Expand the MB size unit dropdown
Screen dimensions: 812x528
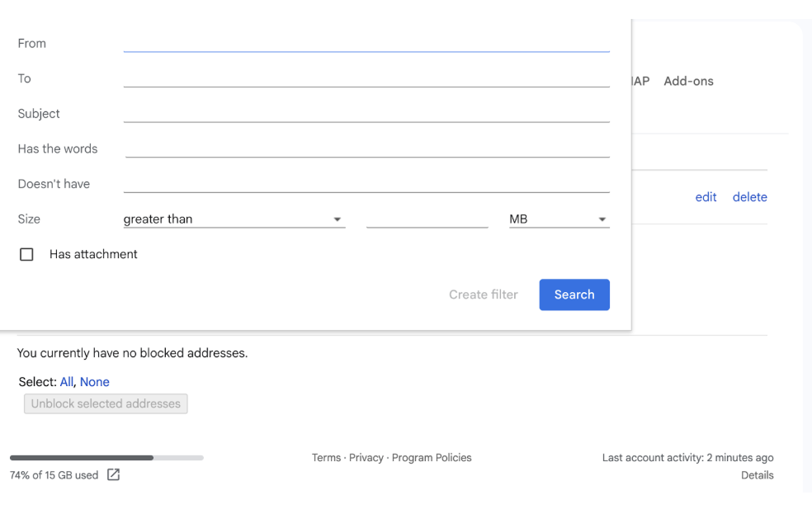(559, 219)
